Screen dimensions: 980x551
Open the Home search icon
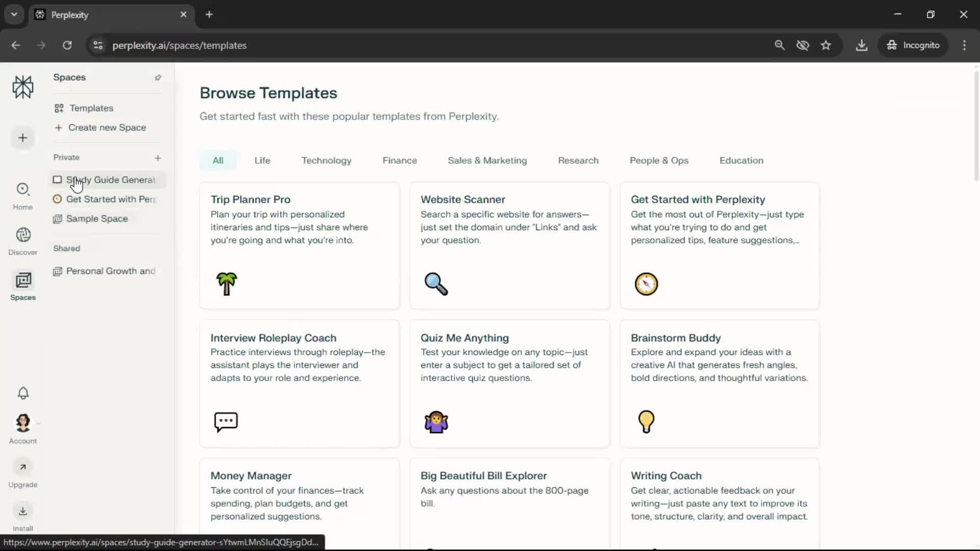tap(23, 189)
